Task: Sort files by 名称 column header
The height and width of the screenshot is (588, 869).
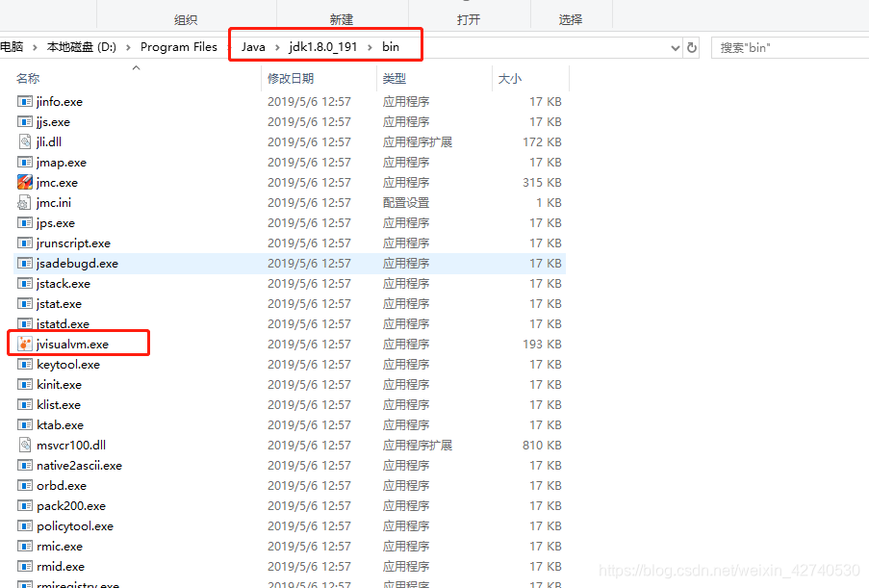Action: [x=28, y=79]
